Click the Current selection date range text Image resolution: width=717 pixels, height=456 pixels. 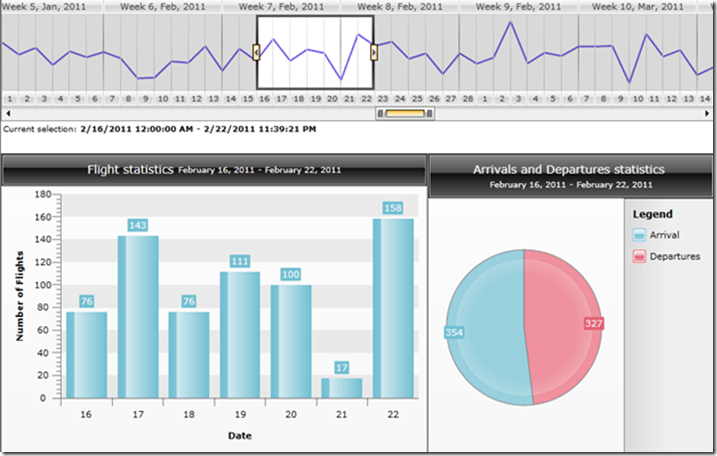[198, 129]
